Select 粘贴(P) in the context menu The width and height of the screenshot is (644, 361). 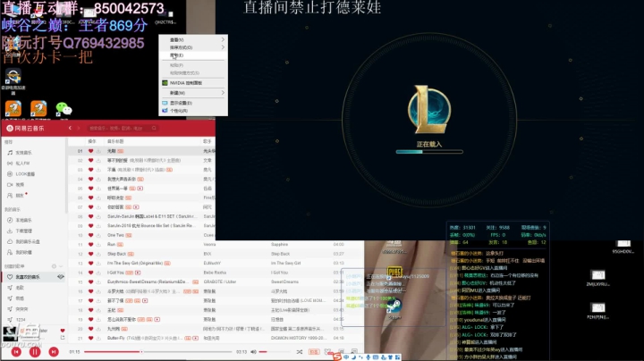tap(193, 65)
